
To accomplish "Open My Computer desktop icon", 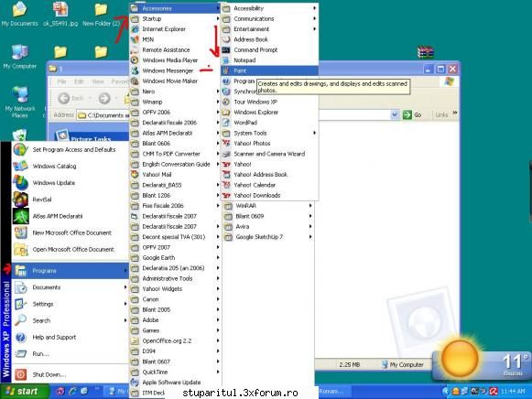I will (x=19, y=57).
